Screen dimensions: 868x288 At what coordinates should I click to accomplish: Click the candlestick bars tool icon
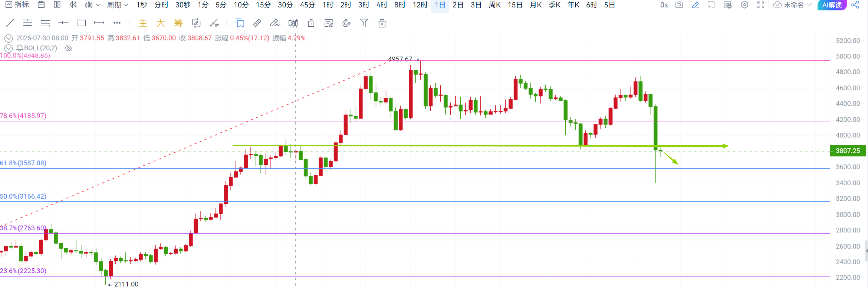click(293, 23)
